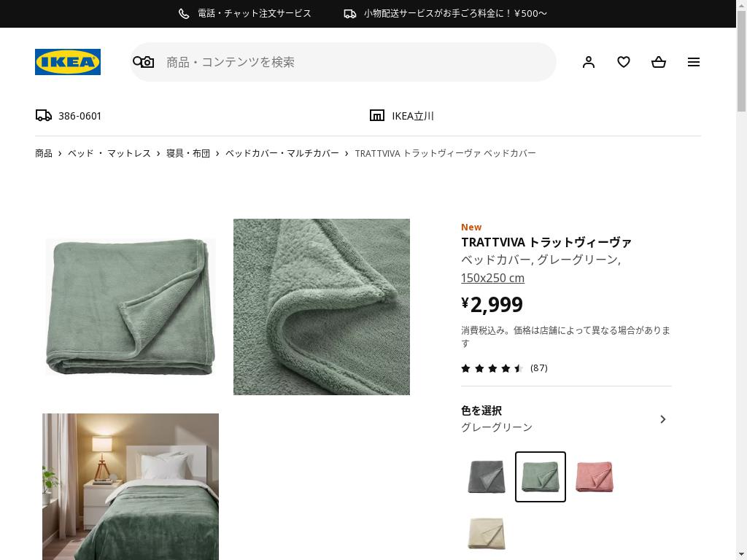Open the 150x250 cm size link

coord(492,278)
